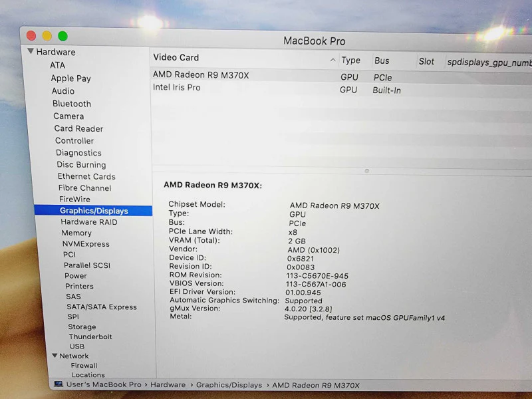Click the pane splitter handle dot
This screenshot has width=532, height=399.
tap(366, 171)
